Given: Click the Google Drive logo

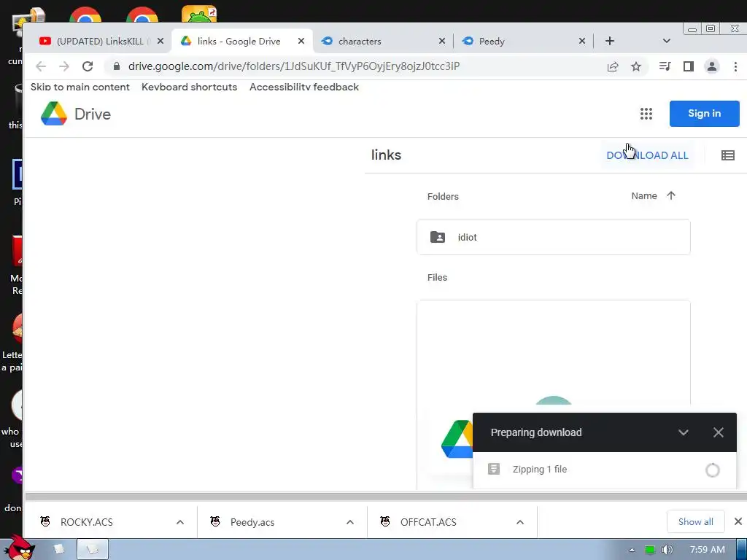Looking at the screenshot, I should 75,114.
